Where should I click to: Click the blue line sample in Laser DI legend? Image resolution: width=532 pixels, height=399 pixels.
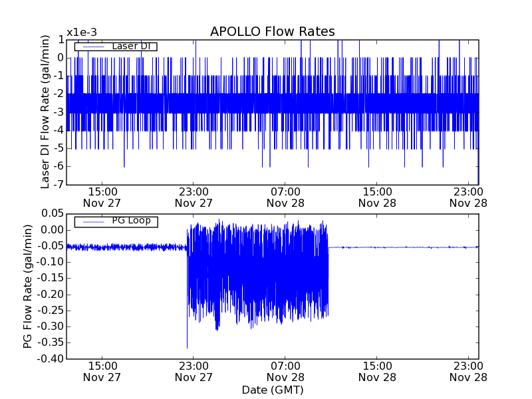point(93,47)
